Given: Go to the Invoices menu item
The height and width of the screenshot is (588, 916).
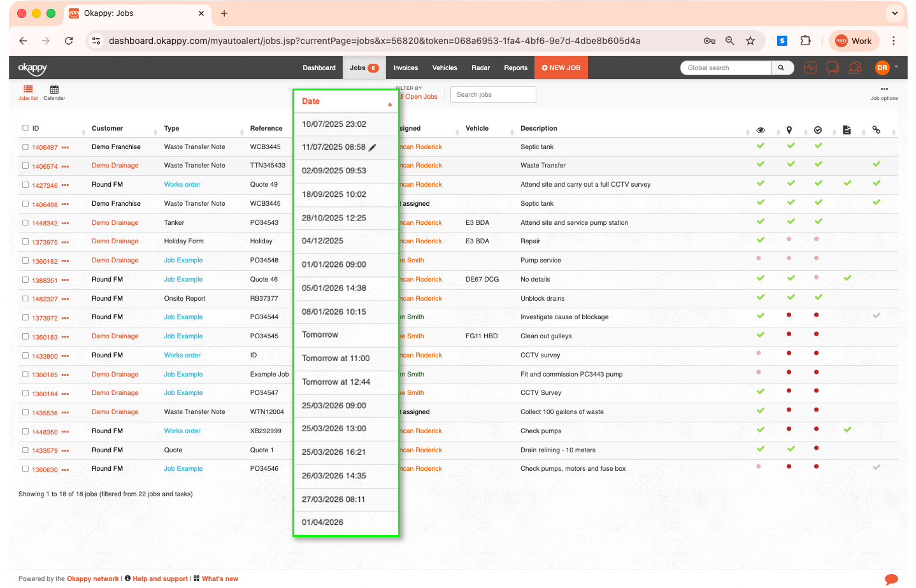Looking at the screenshot, I should [x=405, y=68].
